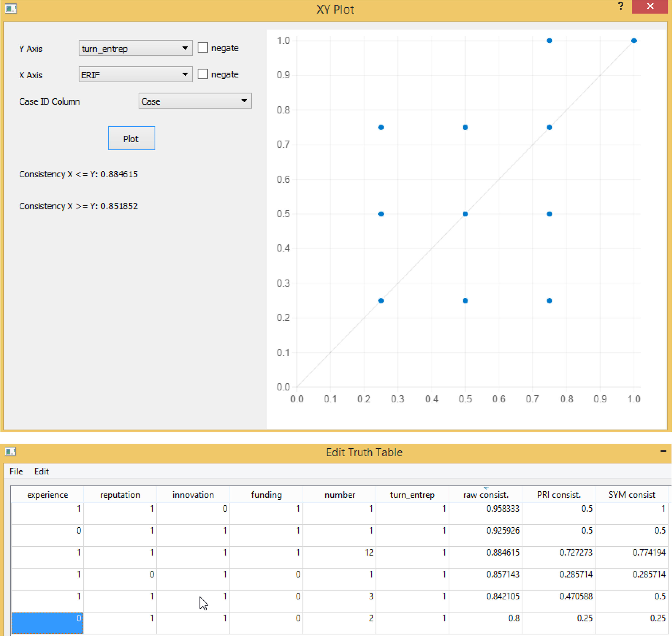Open the File menu
This screenshot has height=636, width=672.
(16, 471)
